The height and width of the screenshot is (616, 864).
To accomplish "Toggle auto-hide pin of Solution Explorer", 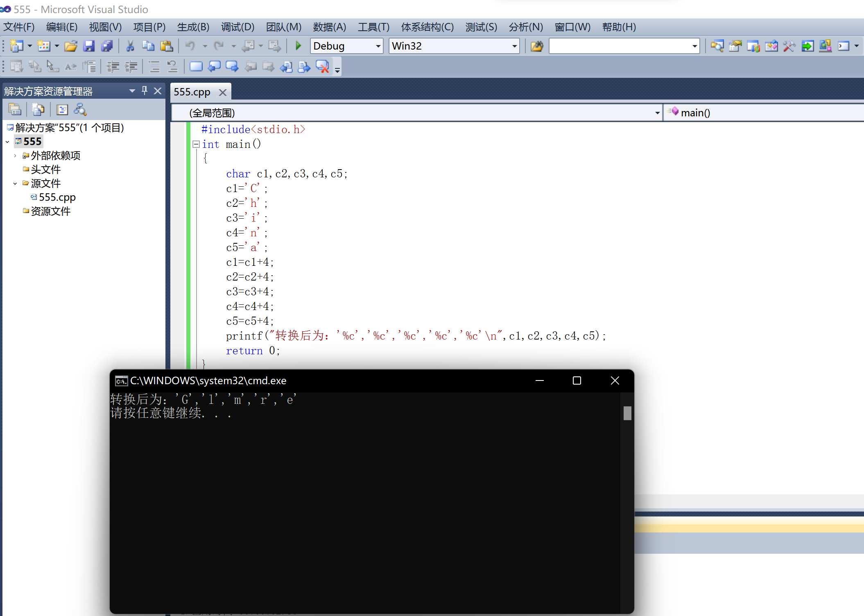I will pyautogui.click(x=145, y=91).
